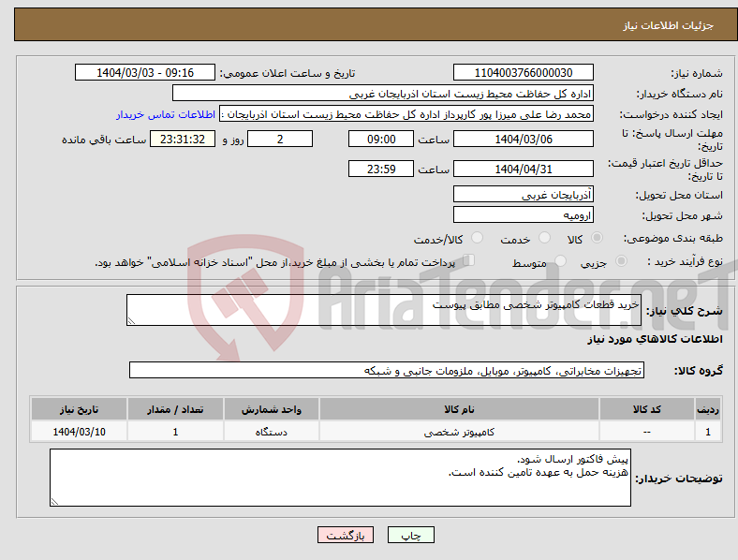Image resolution: width=738 pixels, height=560 pixels.
Task: Click the اطلاعات کالاهای مورد نیاز heading
Action: [655, 339]
